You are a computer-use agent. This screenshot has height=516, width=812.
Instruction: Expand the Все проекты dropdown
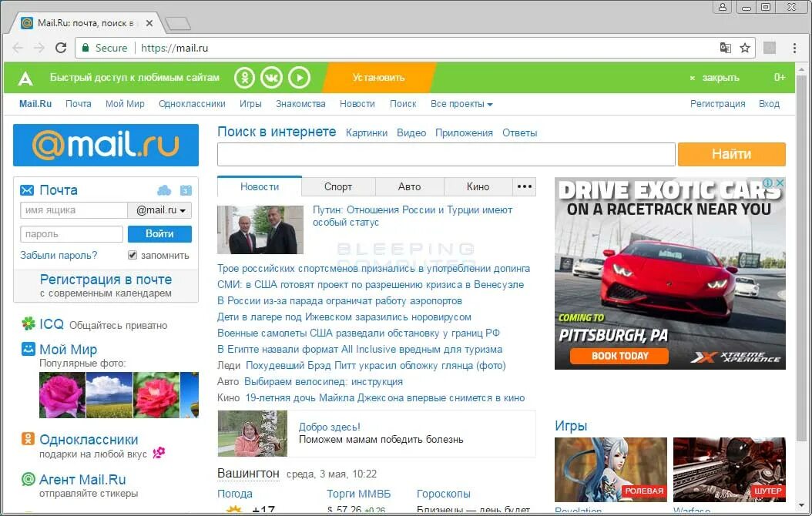461,103
